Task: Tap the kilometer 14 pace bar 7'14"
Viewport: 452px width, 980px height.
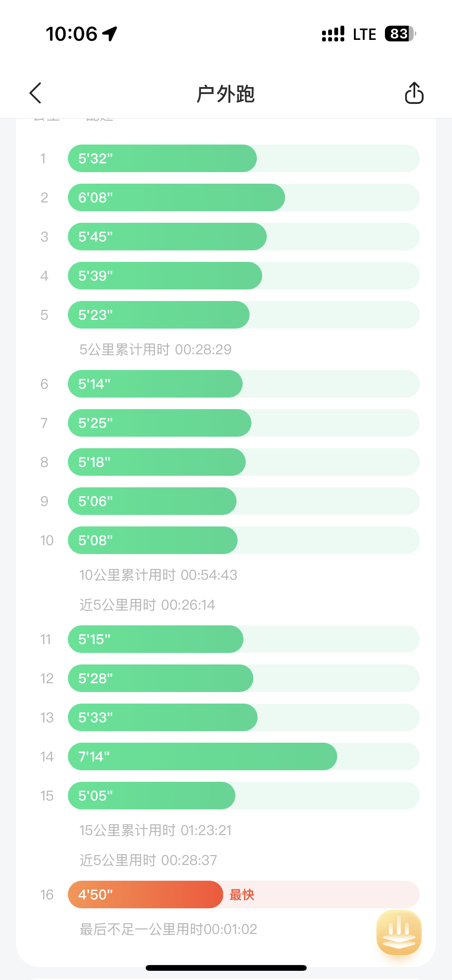Action: 202,756
